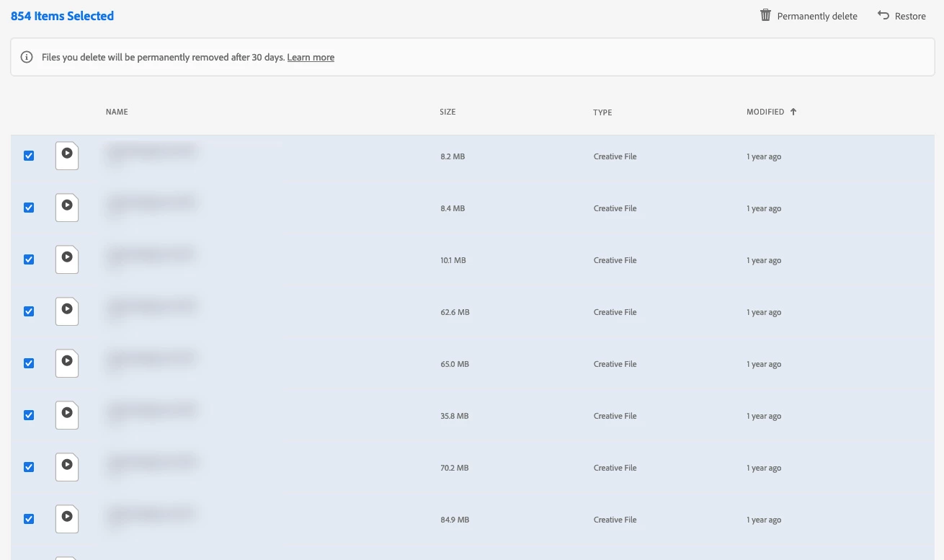This screenshot has width=944, height=560.
Task: Sort by the SIZE column header
Action: (x=447, y=112)
